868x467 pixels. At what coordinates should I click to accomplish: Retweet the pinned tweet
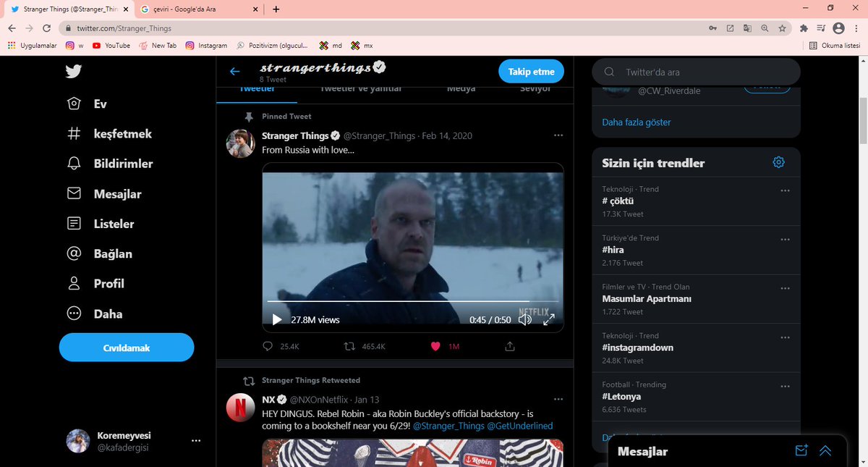(350, 347)
